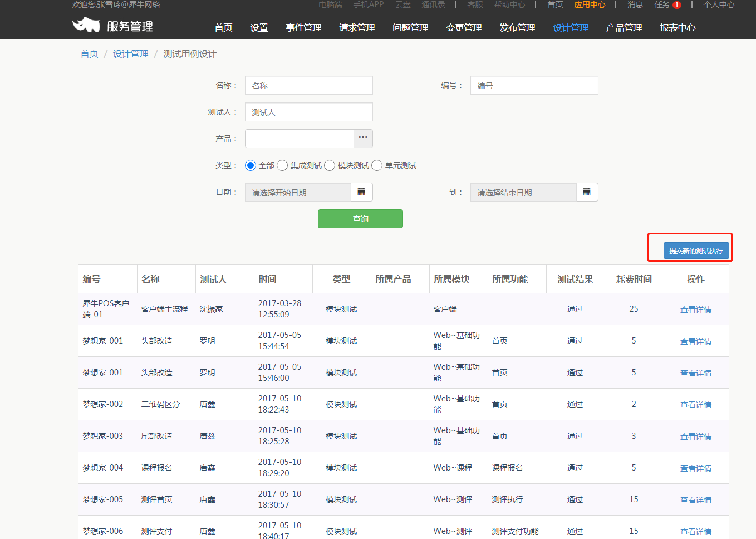The image size is (756, 539).
Task: Click the 服务管理 title text
Action: (130, 26)
